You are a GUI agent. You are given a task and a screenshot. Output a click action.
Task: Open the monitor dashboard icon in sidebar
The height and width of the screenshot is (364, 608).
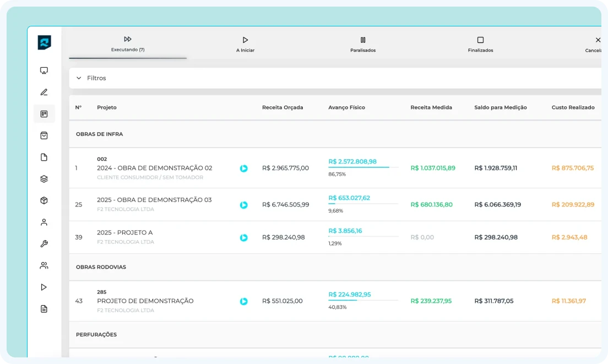[x=44, y=70]
